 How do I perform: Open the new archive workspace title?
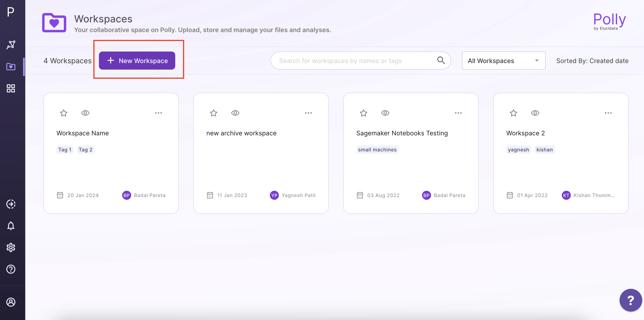[x=241, y=133]
